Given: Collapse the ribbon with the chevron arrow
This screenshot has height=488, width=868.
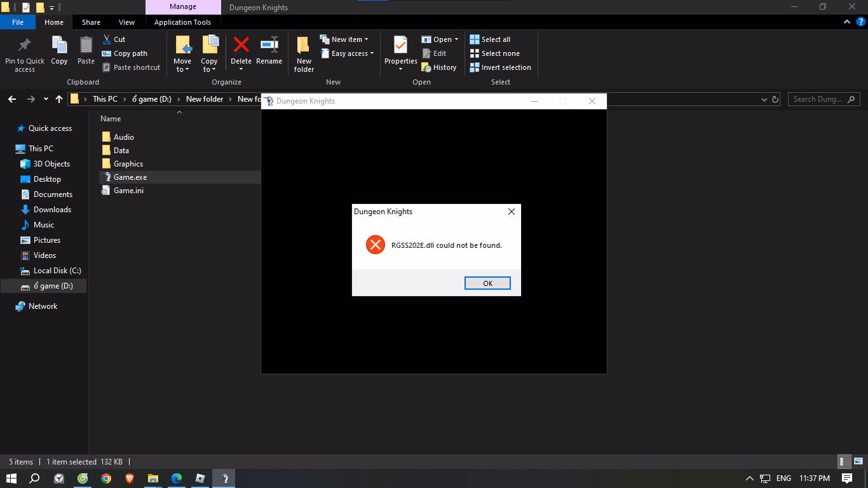Looking at the screenshot, I should [x=847, y=22].
